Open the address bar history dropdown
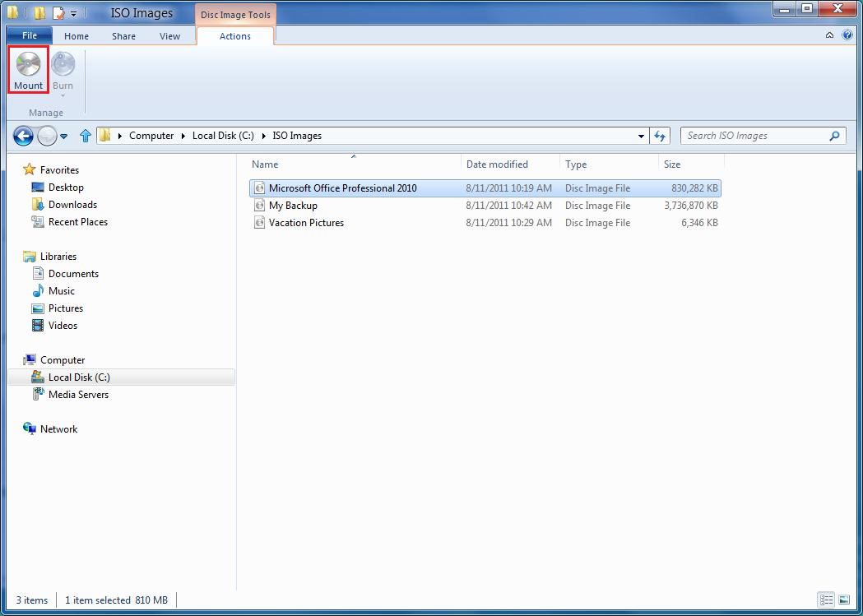This screenshot has width=863, height=616. click(639, 136)
